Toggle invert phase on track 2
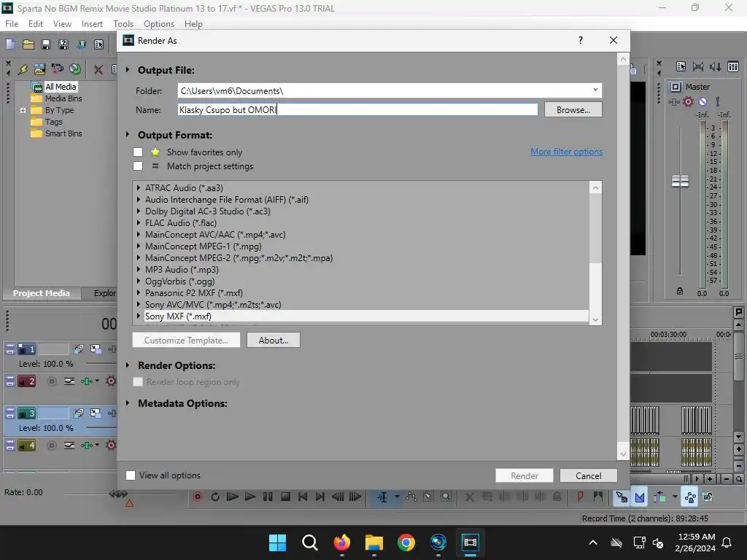 pos(69,381)
